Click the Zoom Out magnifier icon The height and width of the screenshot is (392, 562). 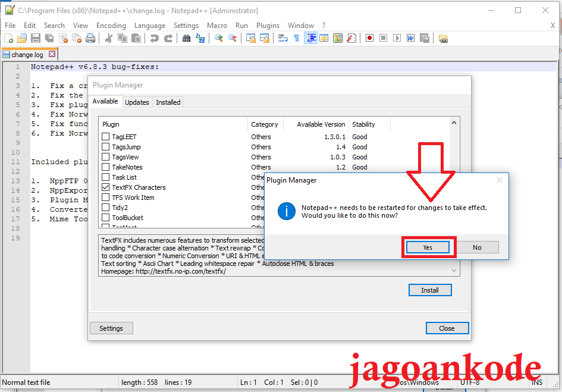pyautogui.click(x=233, y=38)
